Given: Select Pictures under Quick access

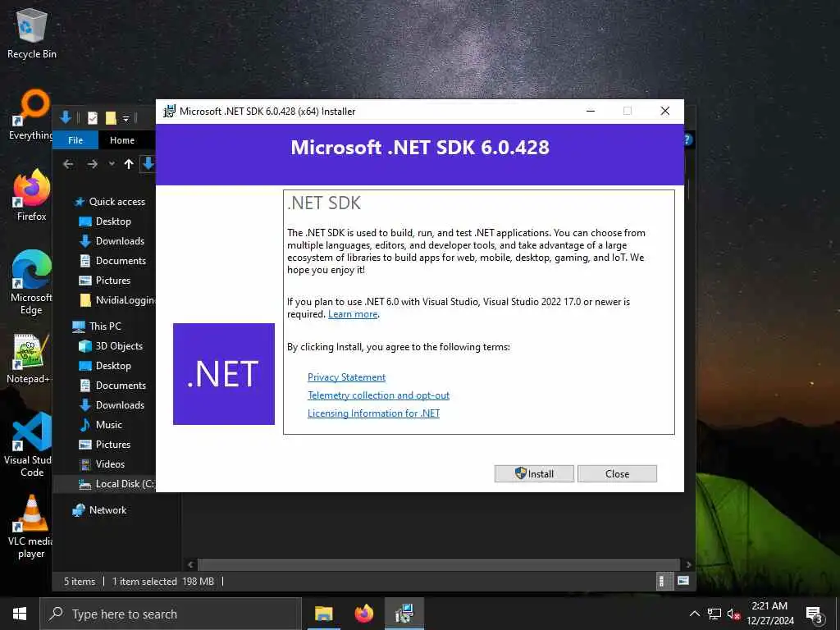Looking at the screenshot, I should [105, 281].
